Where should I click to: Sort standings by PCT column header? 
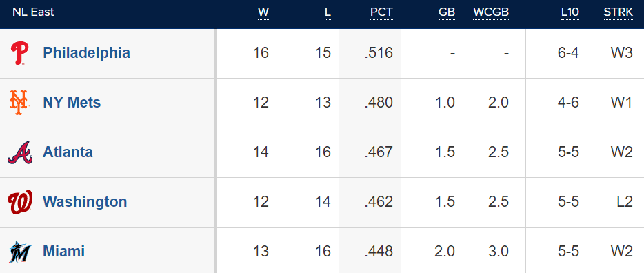[381, 12]
